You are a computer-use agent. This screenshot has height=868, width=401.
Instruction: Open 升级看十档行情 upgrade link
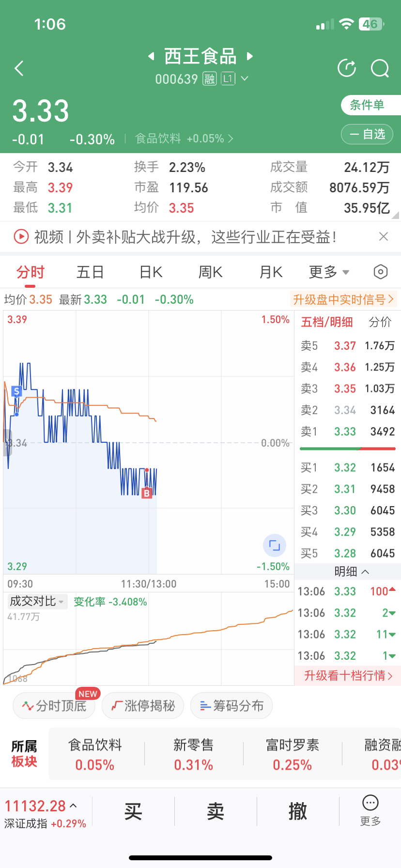point(348,675)
